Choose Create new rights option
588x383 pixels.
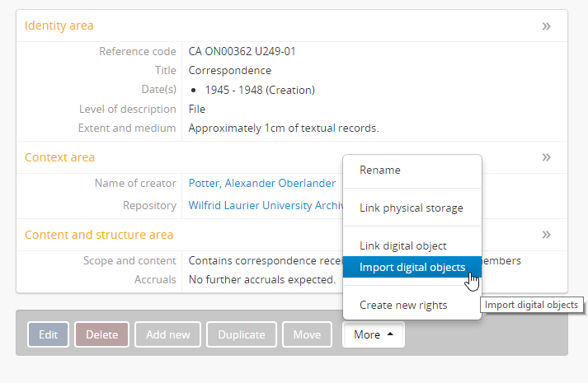coord(403,306)
